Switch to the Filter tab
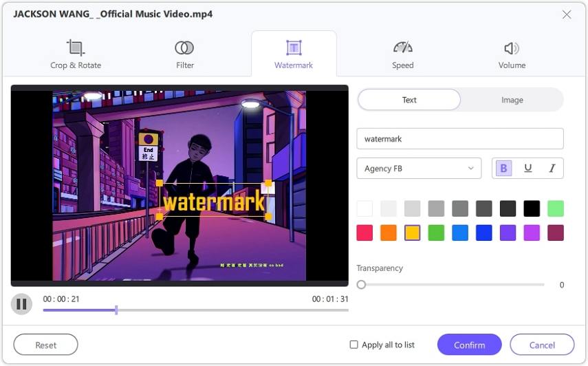588x366 pixels. (184, 54)
